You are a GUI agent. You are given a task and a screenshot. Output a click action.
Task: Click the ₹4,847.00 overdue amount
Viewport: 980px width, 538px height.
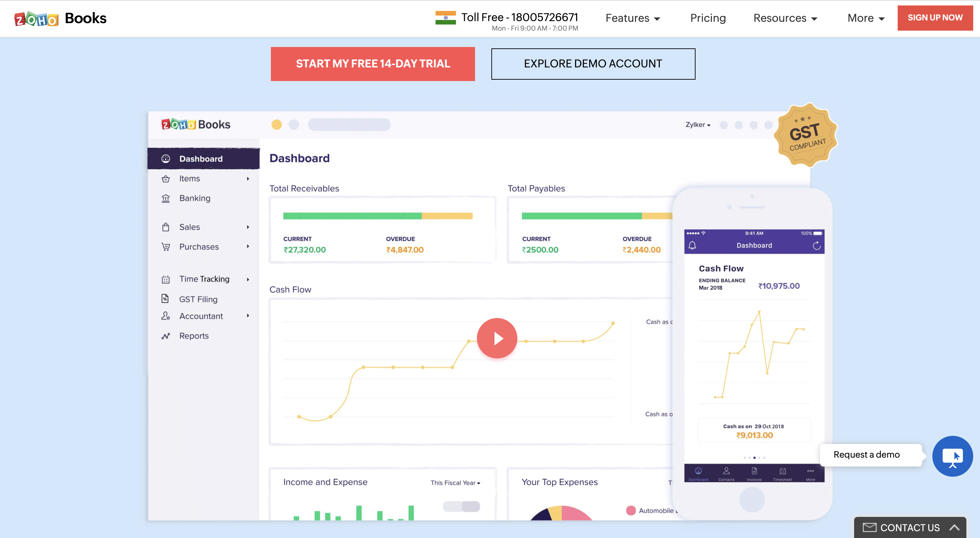(x=404, y=250)
